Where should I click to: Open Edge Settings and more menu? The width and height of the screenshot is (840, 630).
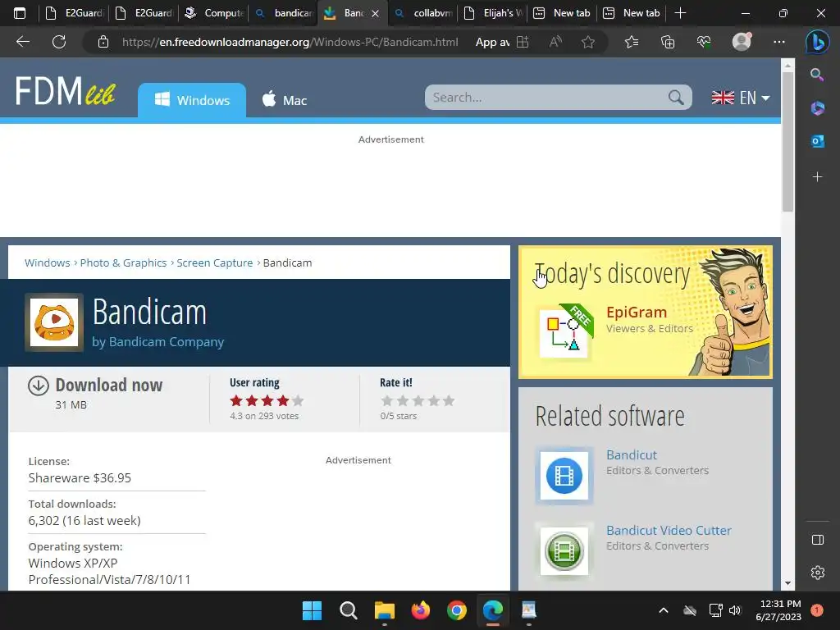pyautogui.click(x=779, y=42)
